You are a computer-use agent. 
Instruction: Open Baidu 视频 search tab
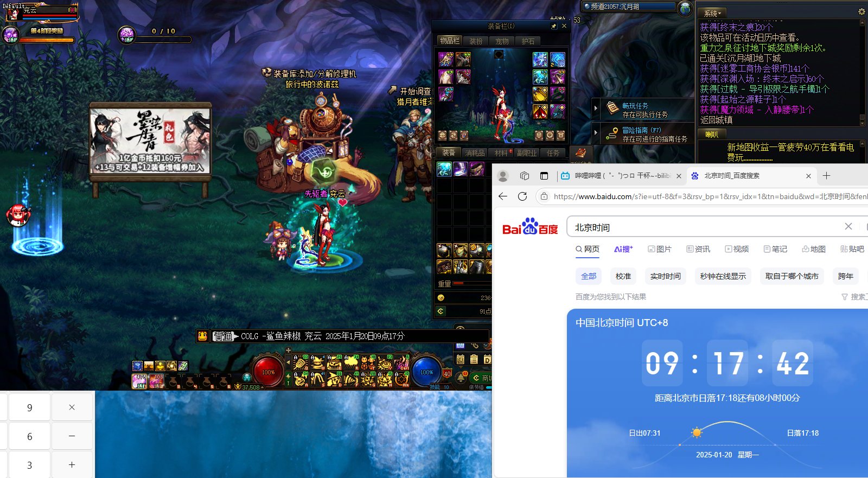click(737, 249)
